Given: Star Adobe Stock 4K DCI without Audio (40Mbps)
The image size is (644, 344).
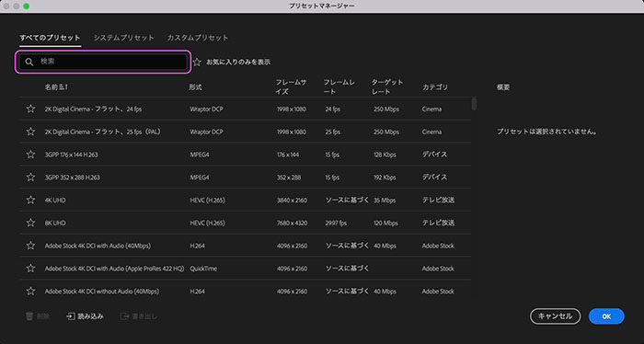Looking at the screenshot, I should pos(30,291).
